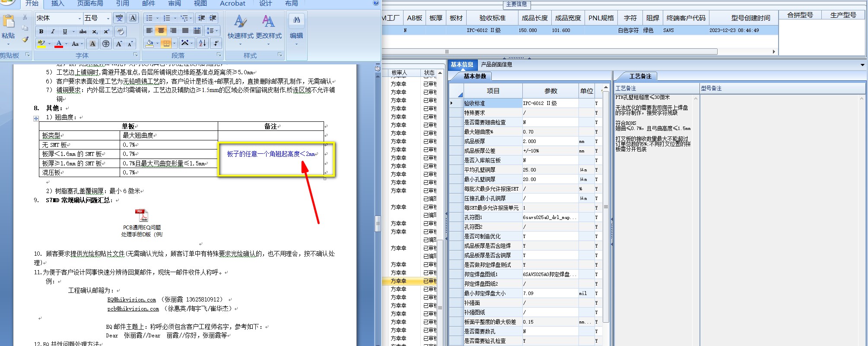
Task: Click the Cut scissors icon
Action: coord(25,18)
